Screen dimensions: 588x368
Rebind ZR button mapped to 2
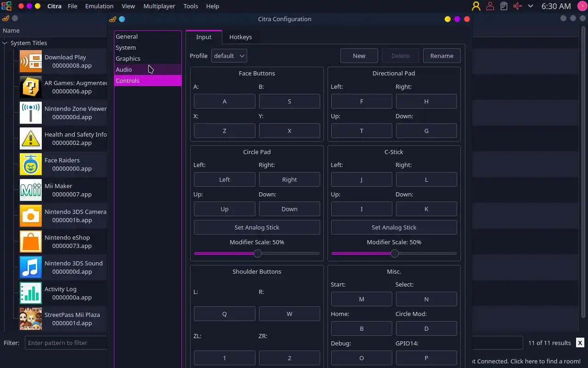289,358
